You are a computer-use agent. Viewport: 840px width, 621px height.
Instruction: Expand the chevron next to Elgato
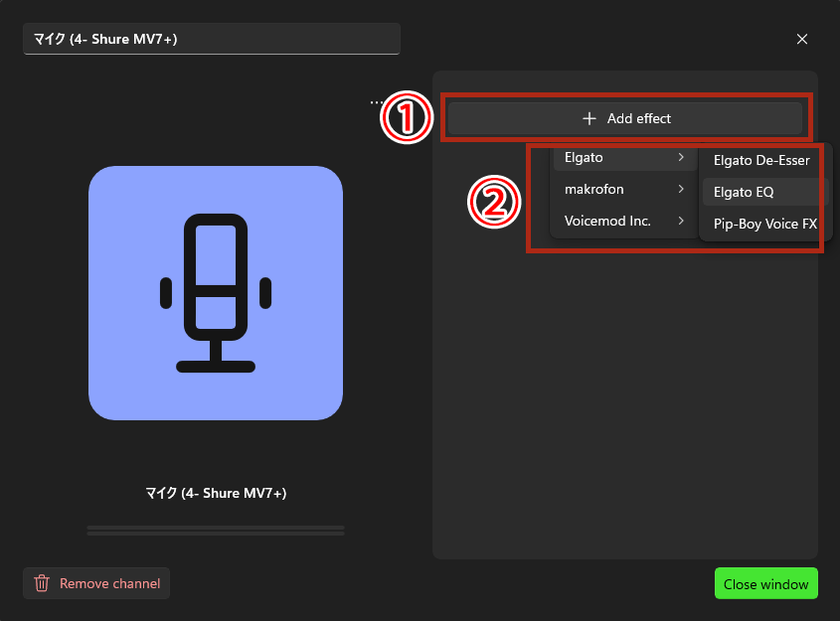coord(681,157)
